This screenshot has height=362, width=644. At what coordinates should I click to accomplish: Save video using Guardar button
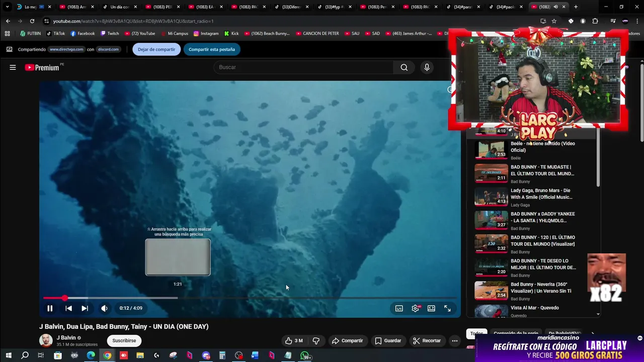[x=388, y=340]
